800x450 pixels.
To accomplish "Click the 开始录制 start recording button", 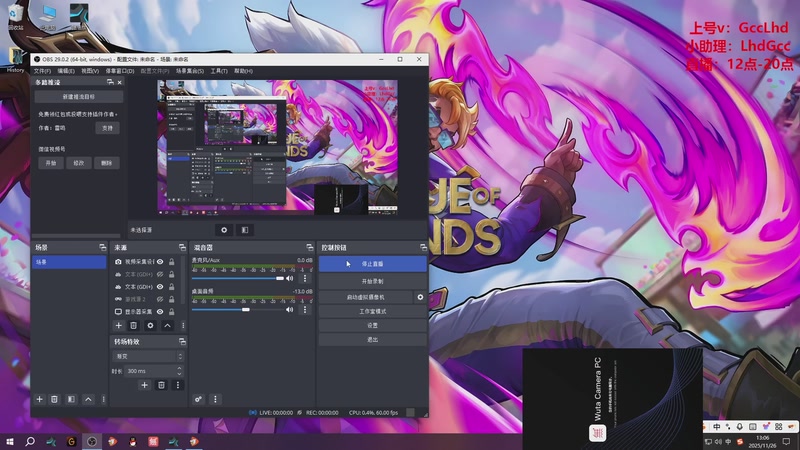I will tap(372, 281).
